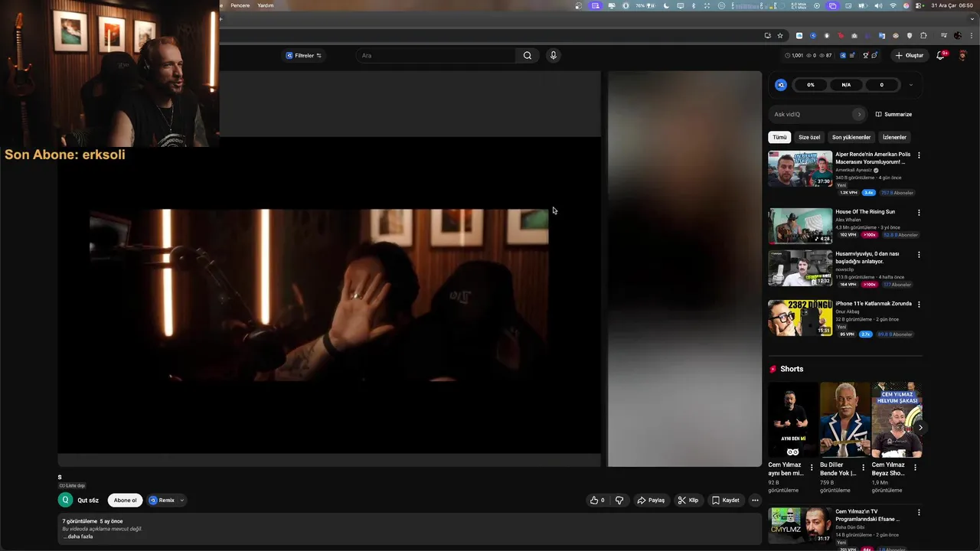Image resolution: width=980 pixels, height=551 pixels.
Task: Open Cem Yılmaz aynı ben mi short
Action: coord(793,420)
